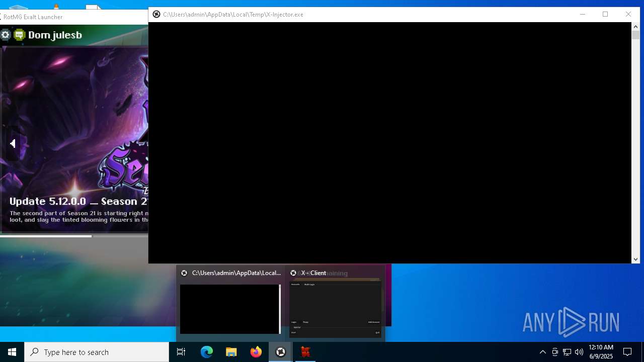Image resolution: width=644 pixels, height=362 pixels.
Task: Click the red RotMG launcher taskbar icon
Action: tap(305, 352)
